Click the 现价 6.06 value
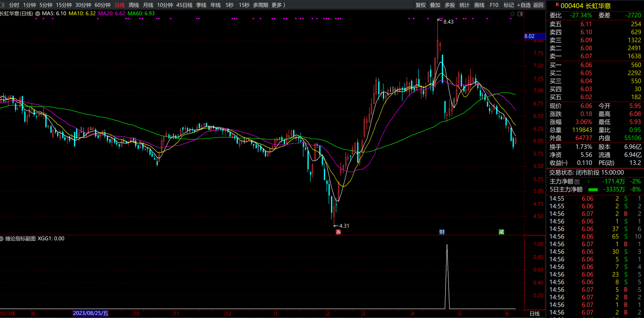The image size is (644, 318). pyautogui.click(x=586, y=106)
